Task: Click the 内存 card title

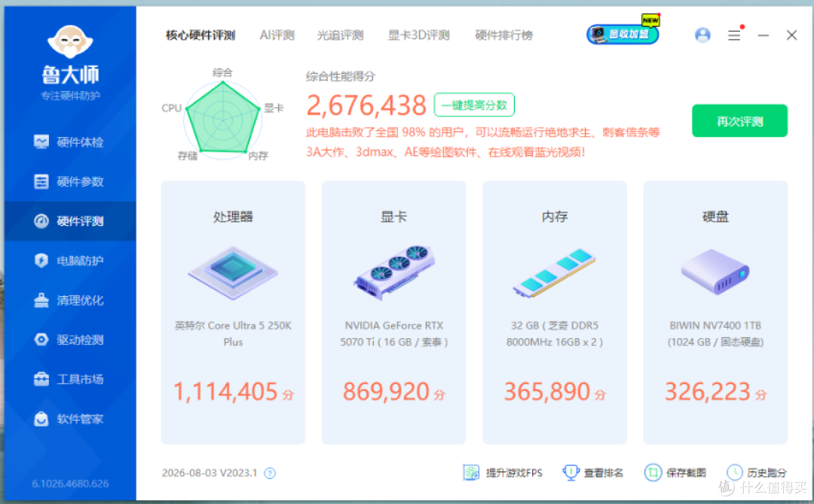Action: tap(555, 217)
